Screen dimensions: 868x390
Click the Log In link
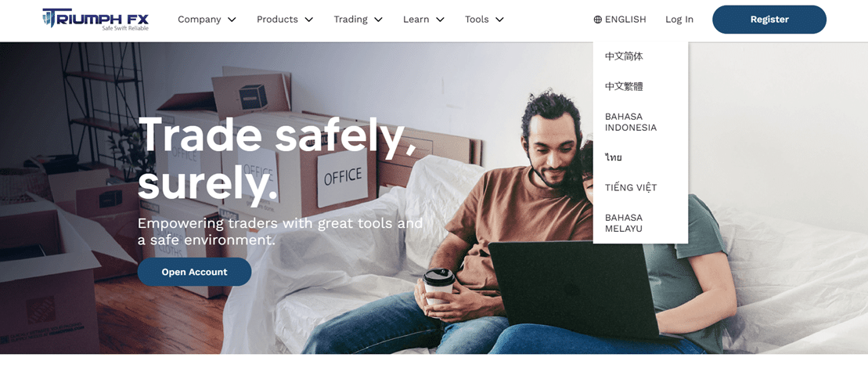tap(679, 20)
